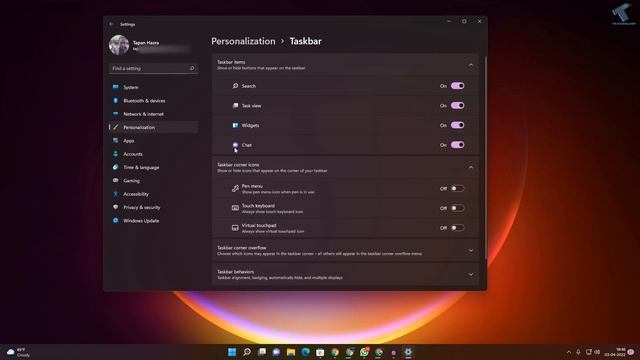The height and width of the screenshot is (360, 640).
Task: Open the Tapan Hazra account profile
Action: pyautogui.click(x=150, y=45)
